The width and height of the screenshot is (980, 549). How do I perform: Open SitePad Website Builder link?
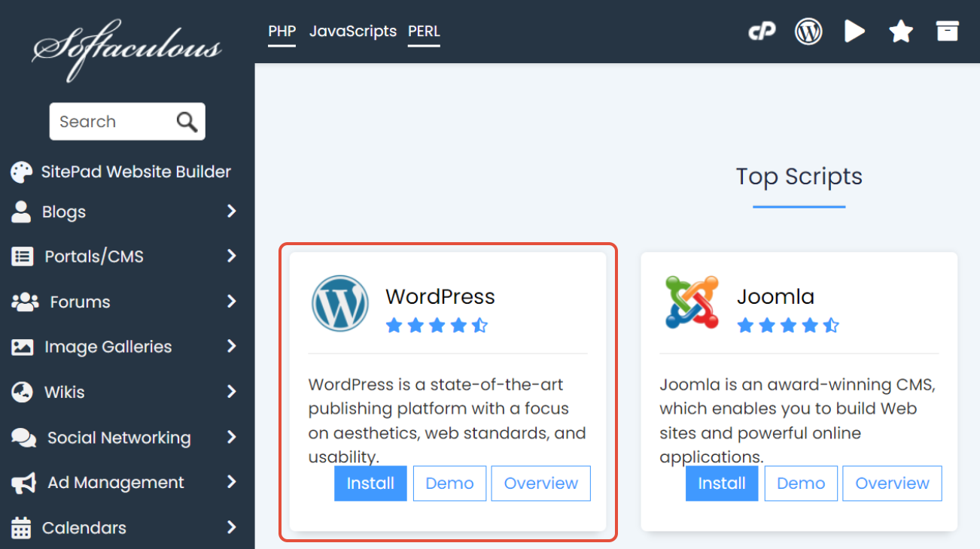136,171
